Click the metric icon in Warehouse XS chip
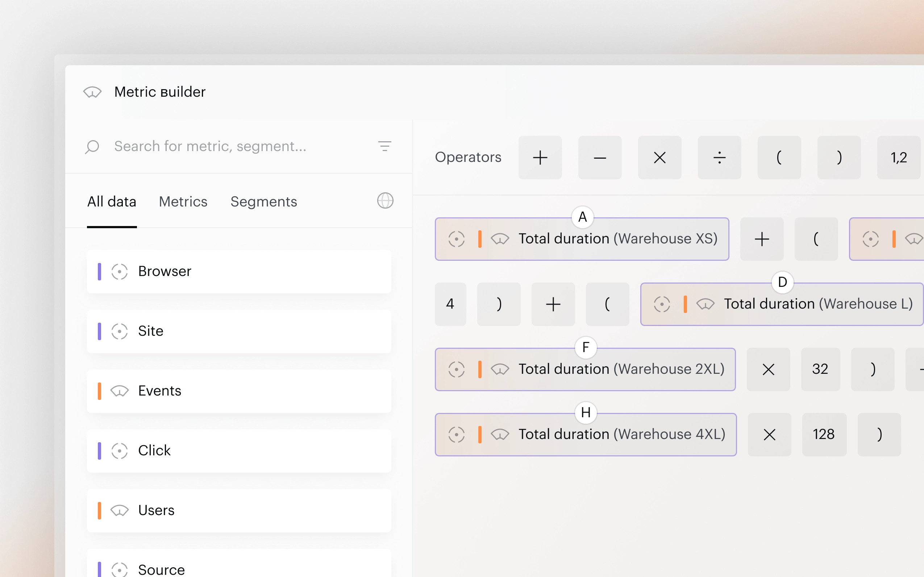 click(500, 239)
